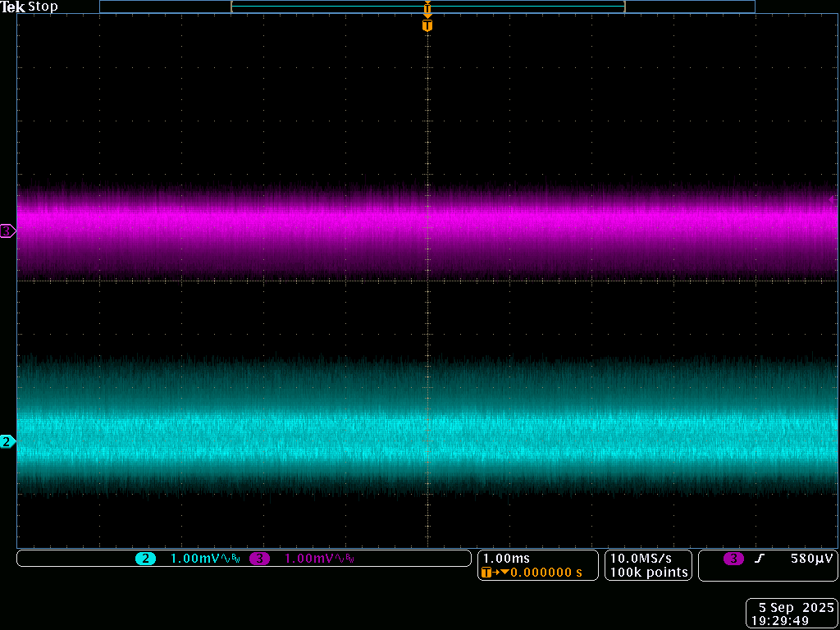The width and height of the screenshot is (840, 630).
Task: Click the trigger source 3 badge
Action: point(733,559)
